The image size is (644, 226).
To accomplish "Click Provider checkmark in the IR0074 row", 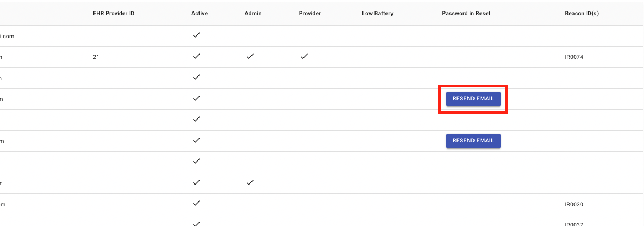I will (304, 56).
